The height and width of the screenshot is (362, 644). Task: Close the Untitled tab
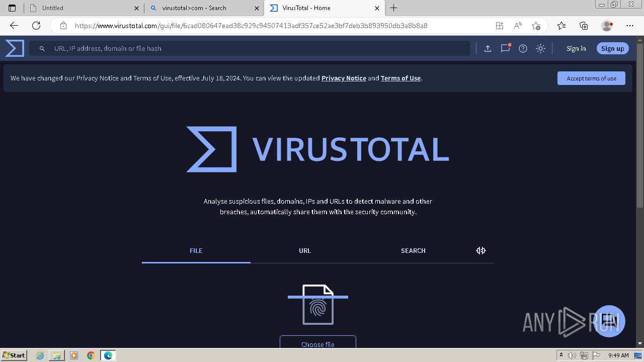[x=136, y=8]
